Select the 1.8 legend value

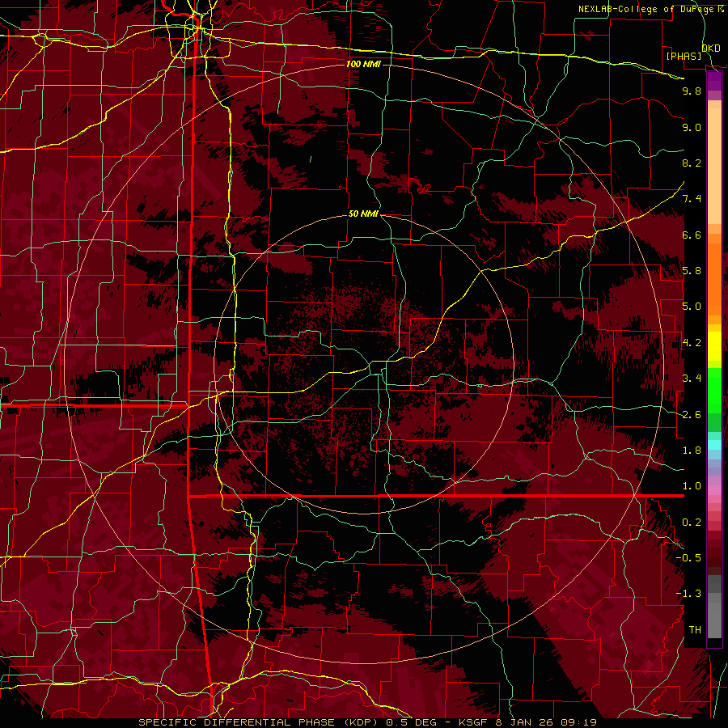click(692, 451)
